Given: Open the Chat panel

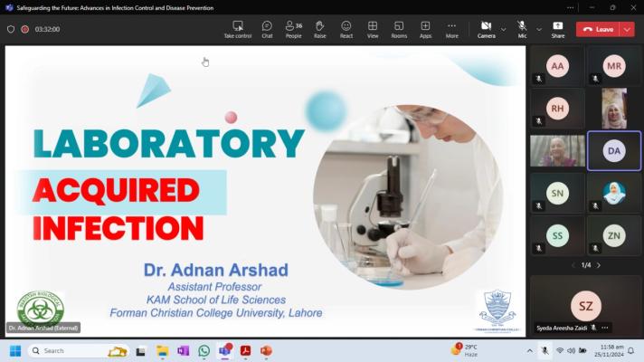Looking at the screenshot, I should [267, 28].
